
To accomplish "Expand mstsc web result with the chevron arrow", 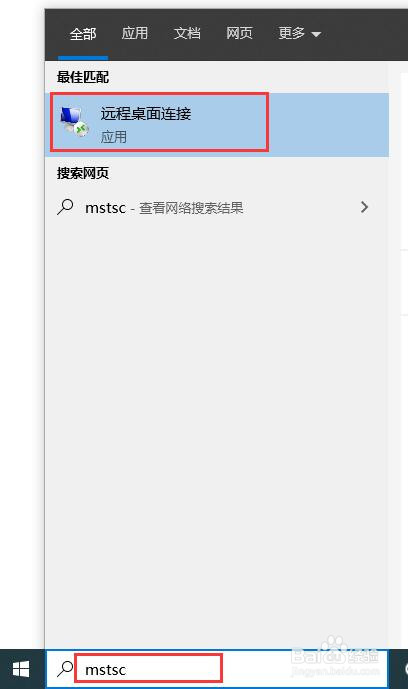I will (364, 207).
